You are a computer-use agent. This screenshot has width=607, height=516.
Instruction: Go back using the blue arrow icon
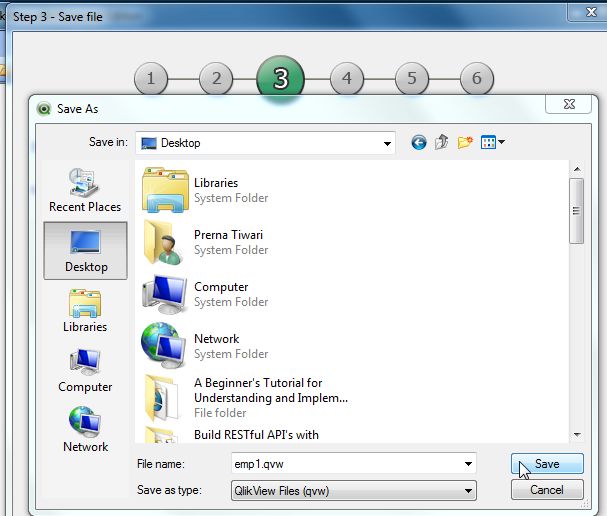pos(418,142)
